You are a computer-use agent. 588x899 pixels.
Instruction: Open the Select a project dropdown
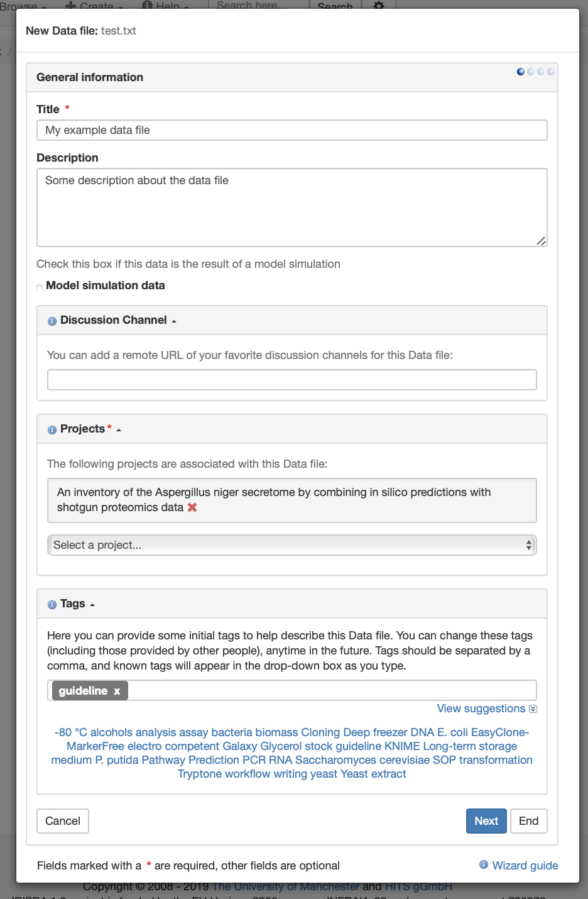click(x=292, y=545)
